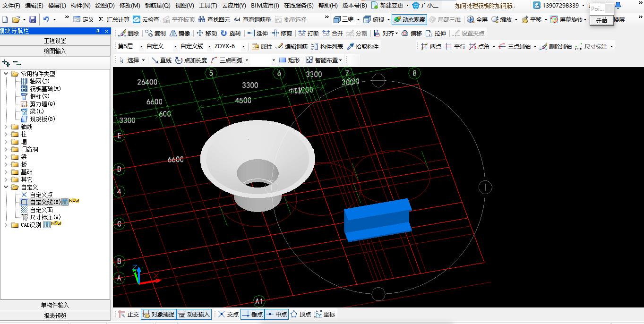Select the 矩形 rectangle tool
The height and width of the screenshot is (324, 644).
pos(290,60)
